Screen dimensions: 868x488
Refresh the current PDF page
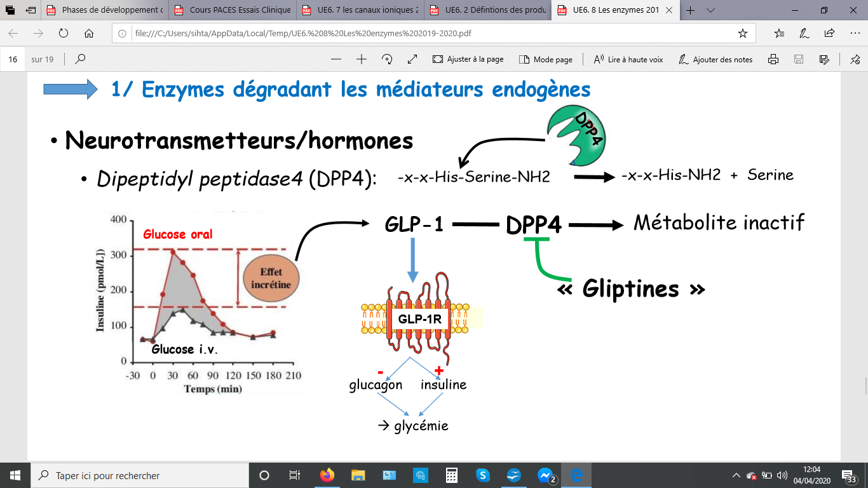64,34
